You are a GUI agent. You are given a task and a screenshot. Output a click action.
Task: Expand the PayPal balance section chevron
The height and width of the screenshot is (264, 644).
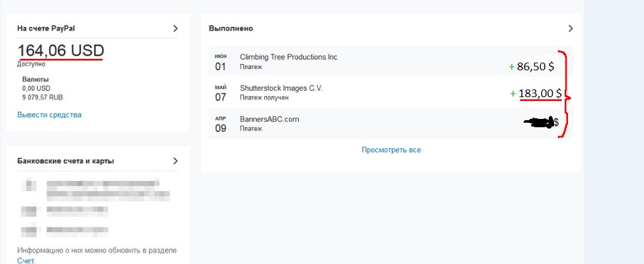click(x=176, y=29)
